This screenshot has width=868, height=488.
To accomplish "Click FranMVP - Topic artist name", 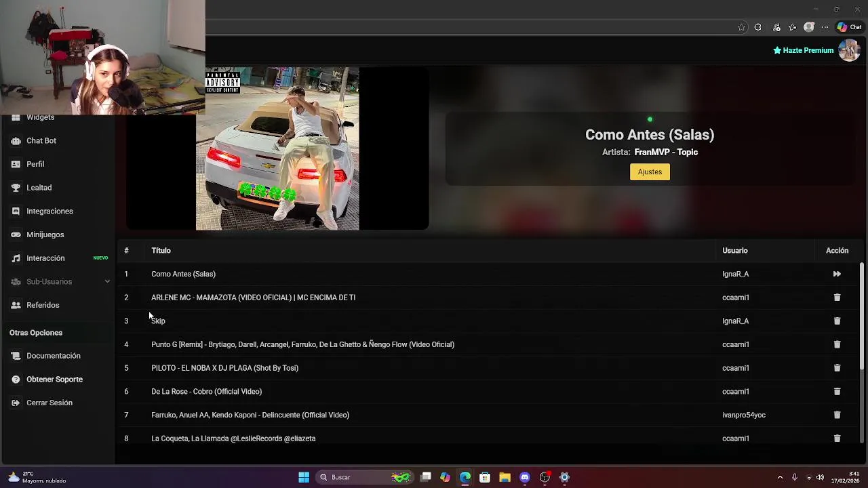I will (666, 152).
